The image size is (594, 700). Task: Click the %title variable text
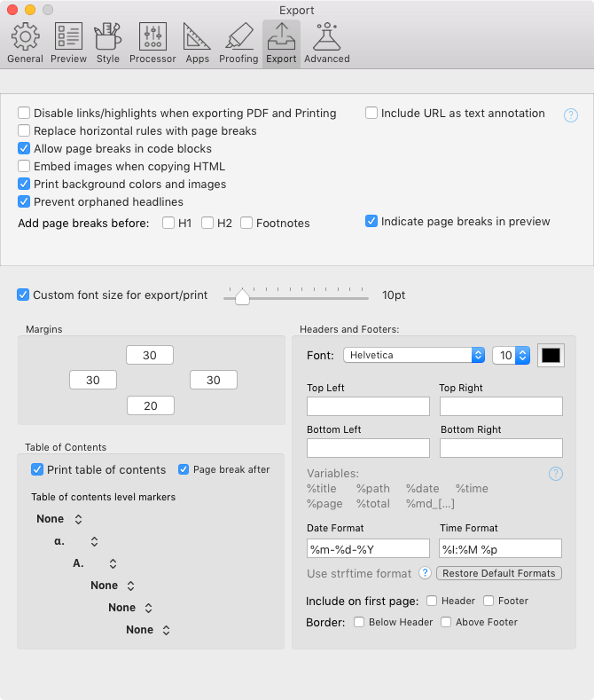(322, 488)
